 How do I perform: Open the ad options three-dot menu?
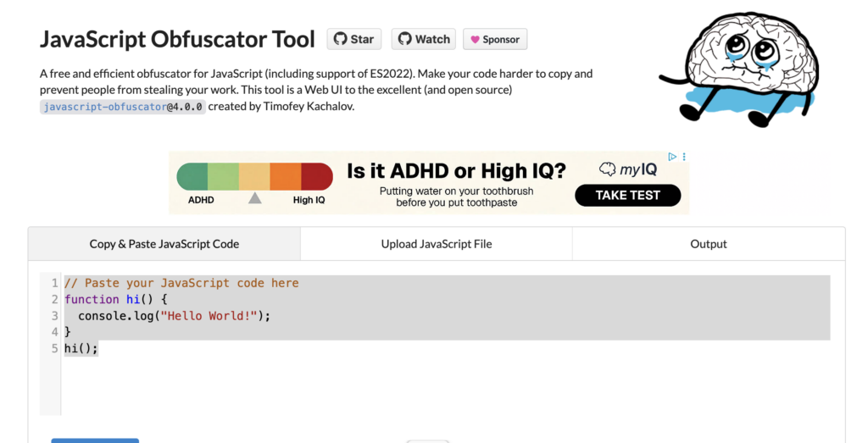point(684,157)
